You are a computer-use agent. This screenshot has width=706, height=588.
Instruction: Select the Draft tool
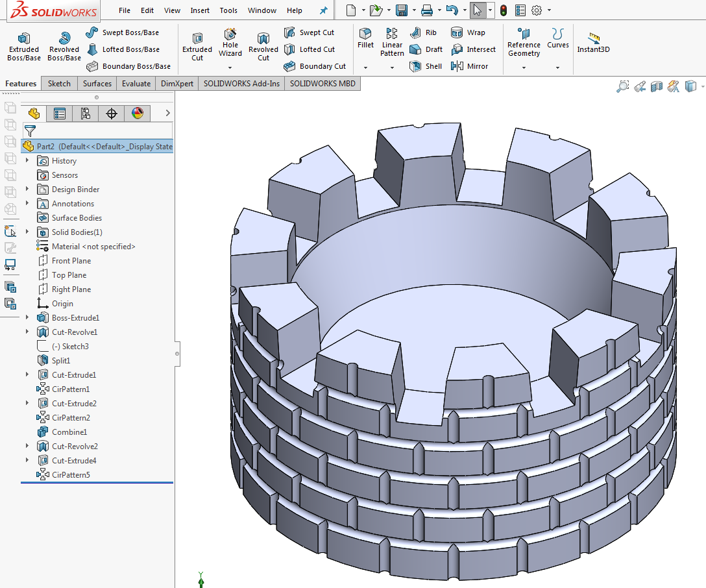(426, 49)
